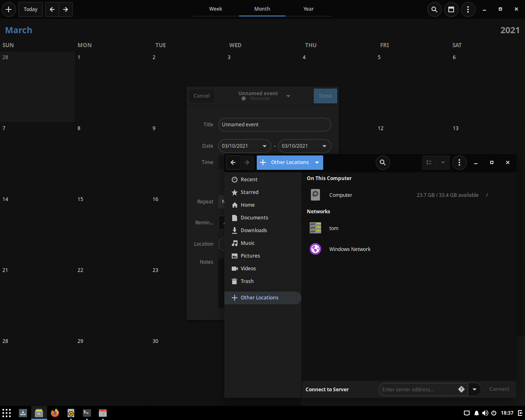
Task: Switch to Week view
Action: (x=216, y=9)
